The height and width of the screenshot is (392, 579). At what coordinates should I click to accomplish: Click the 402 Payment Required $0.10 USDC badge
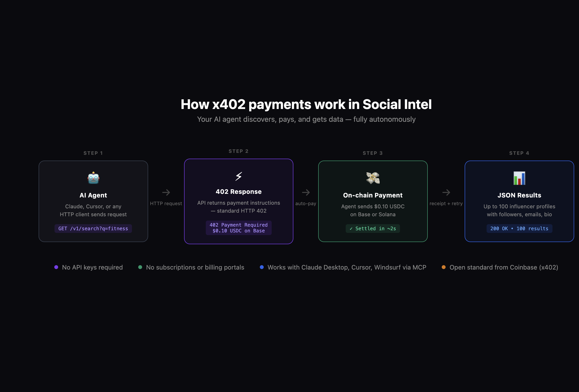click(238, 228)
